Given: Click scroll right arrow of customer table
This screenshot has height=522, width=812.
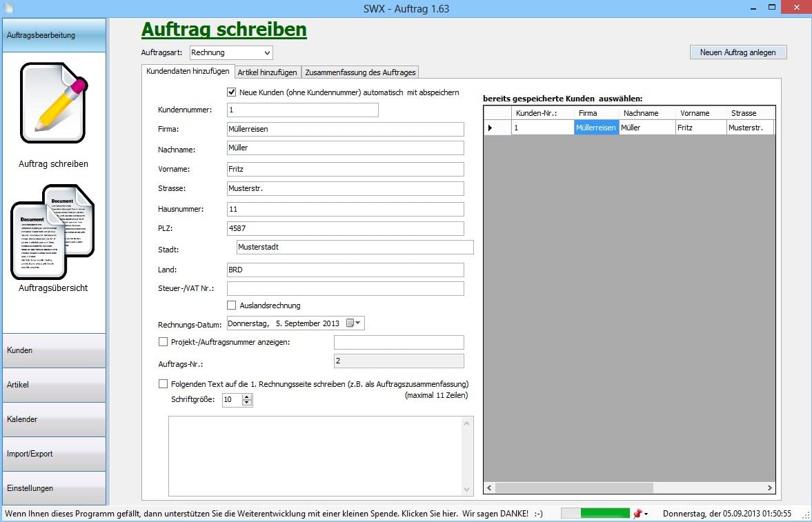Looking at the screenshot, I should coord(770,488).
